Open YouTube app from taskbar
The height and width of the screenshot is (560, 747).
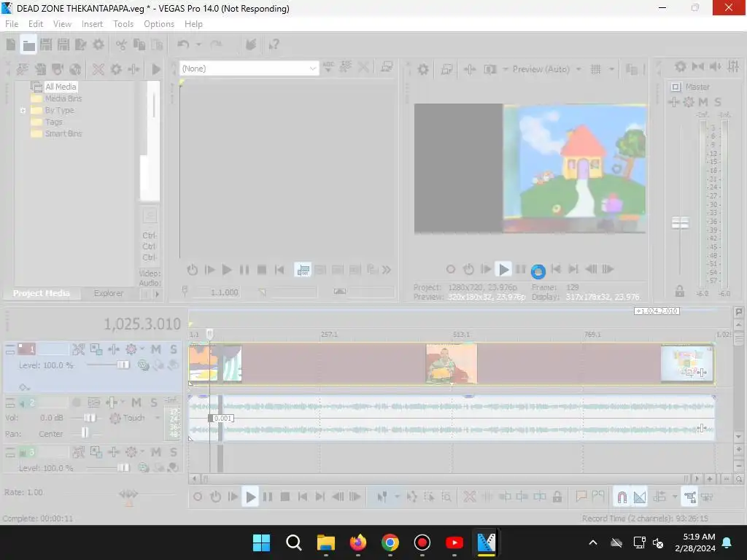tap(454, 542)
